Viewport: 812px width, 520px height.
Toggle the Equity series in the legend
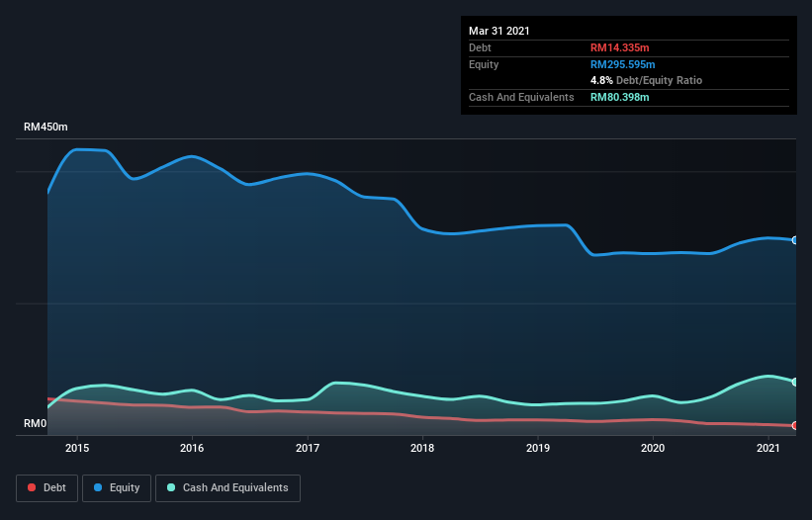(x=117, y=487)
